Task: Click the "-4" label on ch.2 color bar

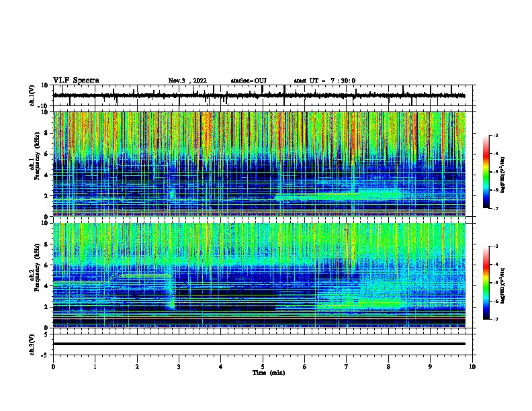Action: [495, 265]
